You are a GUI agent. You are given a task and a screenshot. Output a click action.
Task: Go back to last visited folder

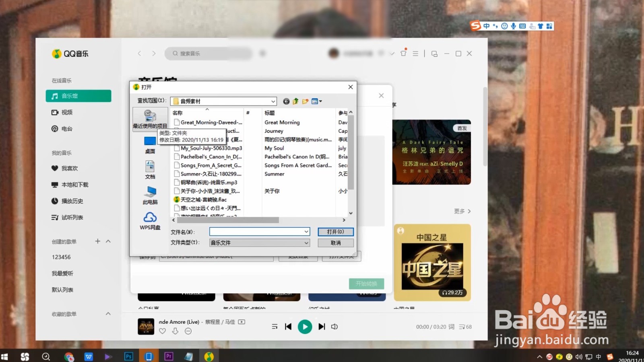pos(286,101)
